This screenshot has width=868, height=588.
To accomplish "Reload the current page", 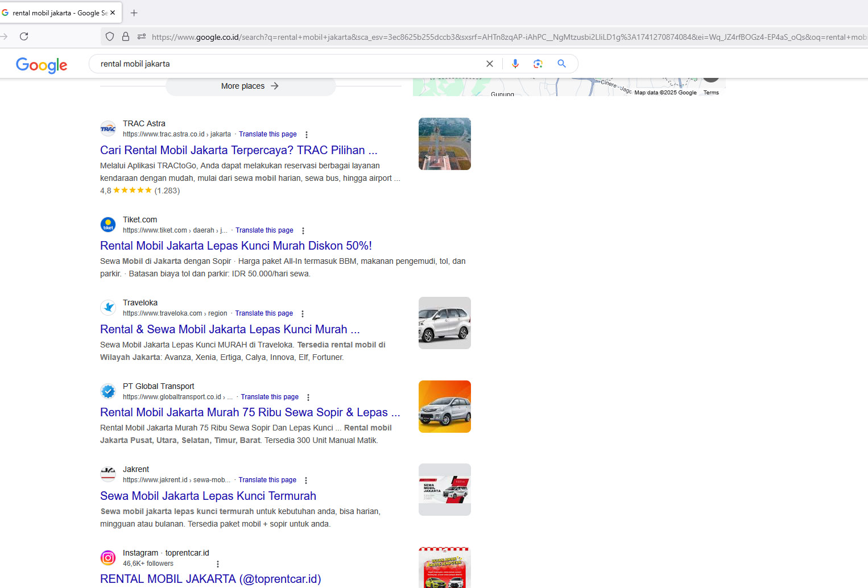I will click(x=24, y=36).
